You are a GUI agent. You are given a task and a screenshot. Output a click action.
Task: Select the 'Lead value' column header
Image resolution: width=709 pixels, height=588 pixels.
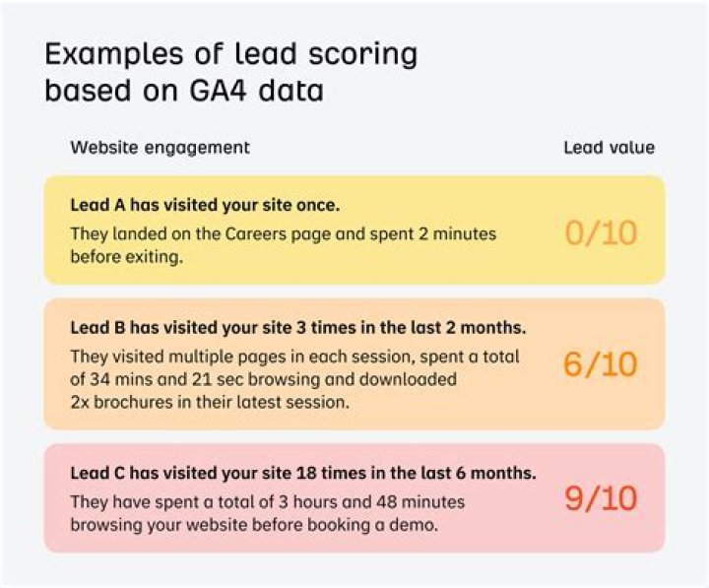tap(609, 148)
